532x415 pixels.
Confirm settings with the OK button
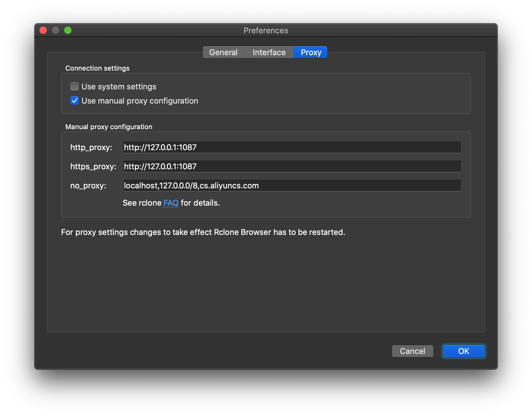coord(463,351)
